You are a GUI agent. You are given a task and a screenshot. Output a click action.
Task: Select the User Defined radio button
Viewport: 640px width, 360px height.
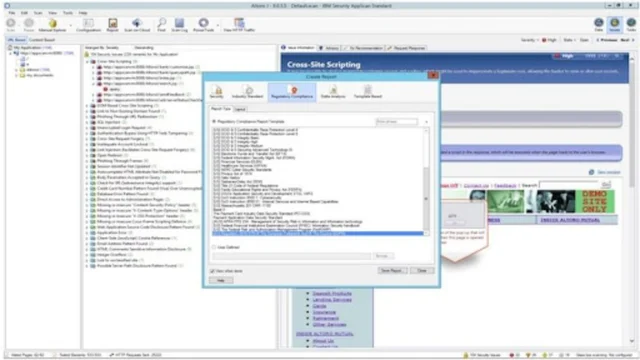[214, 247]
